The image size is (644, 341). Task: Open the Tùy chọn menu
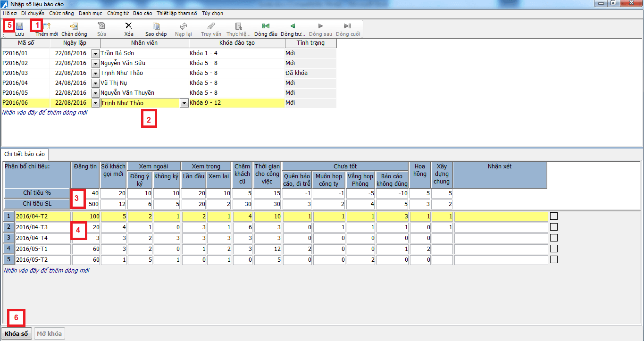point(212,13)
